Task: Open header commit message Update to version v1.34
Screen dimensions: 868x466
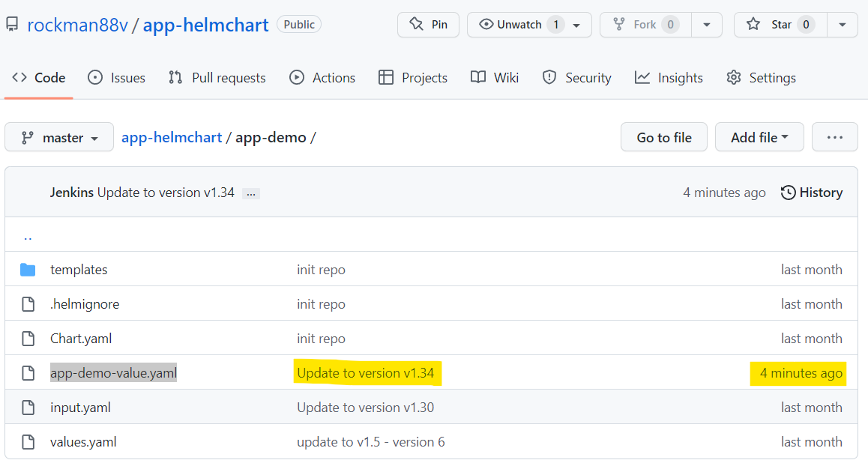Action: (166, 193)
